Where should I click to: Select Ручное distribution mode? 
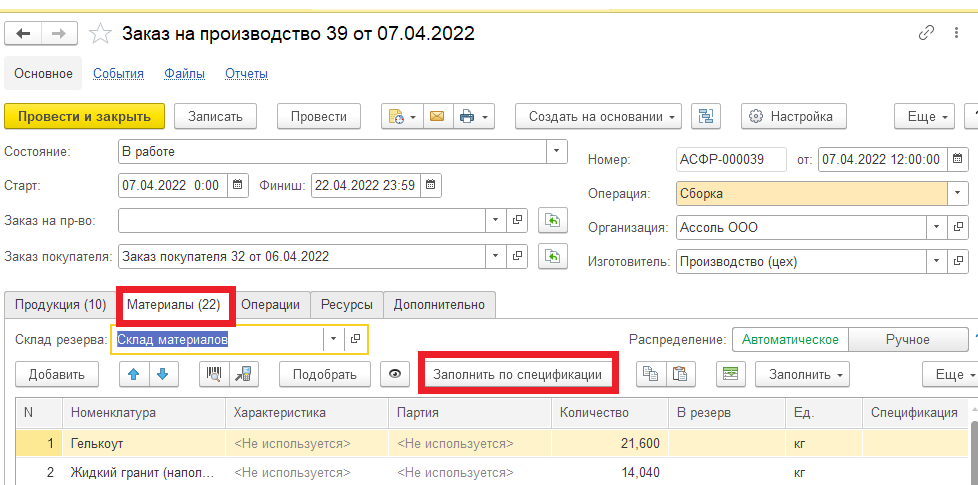point(908,340)
